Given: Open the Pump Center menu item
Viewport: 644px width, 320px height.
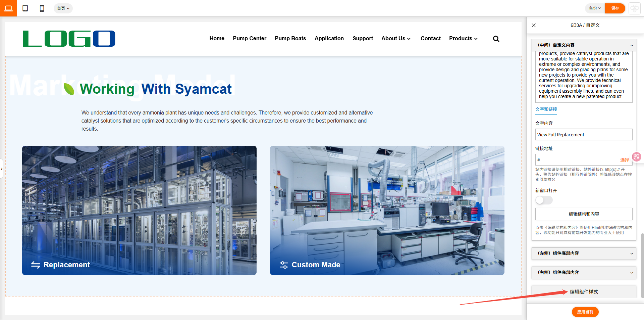Looking at the screenshot, I should point(250,39).
